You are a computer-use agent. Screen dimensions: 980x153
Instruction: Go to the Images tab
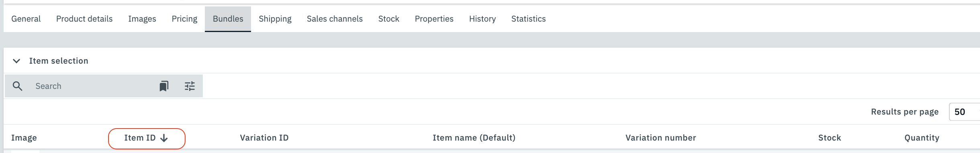(142, 19)
